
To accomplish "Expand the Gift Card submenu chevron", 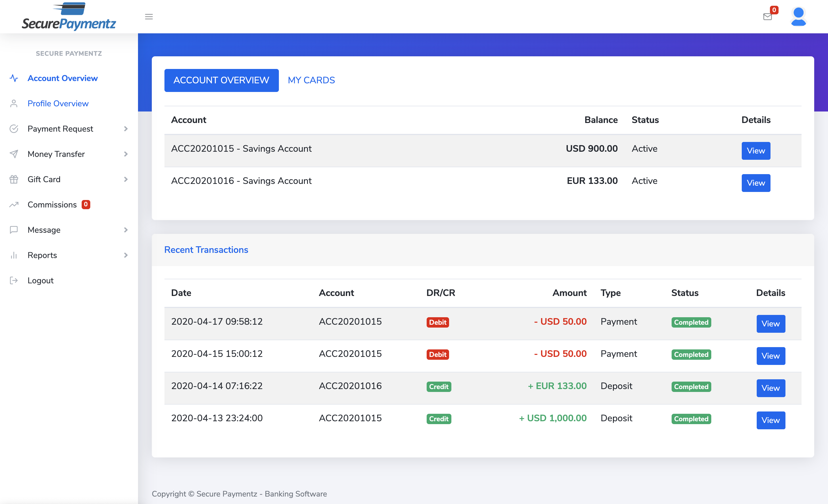I will [x=126, y=179].
